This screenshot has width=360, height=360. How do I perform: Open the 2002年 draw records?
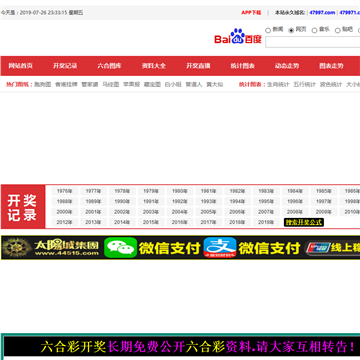click(122, 212)
